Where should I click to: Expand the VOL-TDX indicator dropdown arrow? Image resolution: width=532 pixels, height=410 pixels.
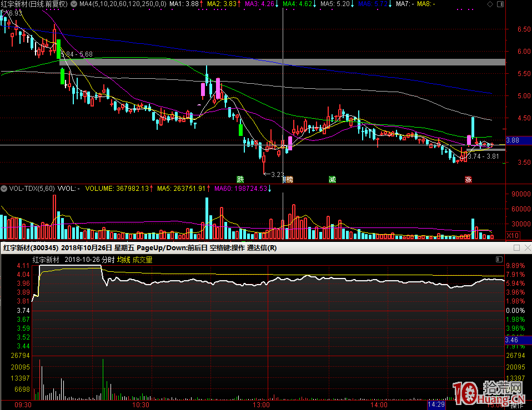[4, 189]
